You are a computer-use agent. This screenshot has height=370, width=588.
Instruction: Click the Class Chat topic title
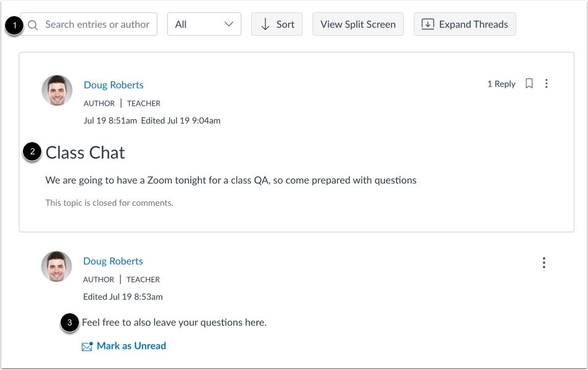click(85, 153)
